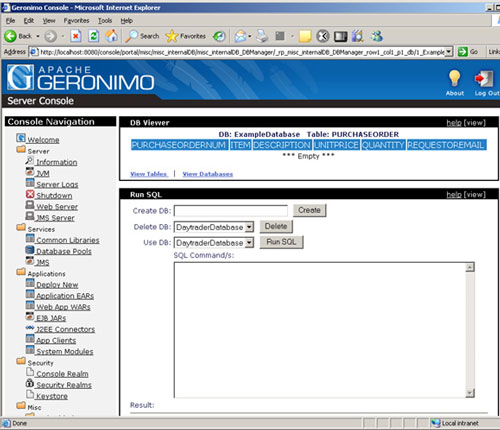Open the Mail envelope toolbar icon

tap(240, 36)
